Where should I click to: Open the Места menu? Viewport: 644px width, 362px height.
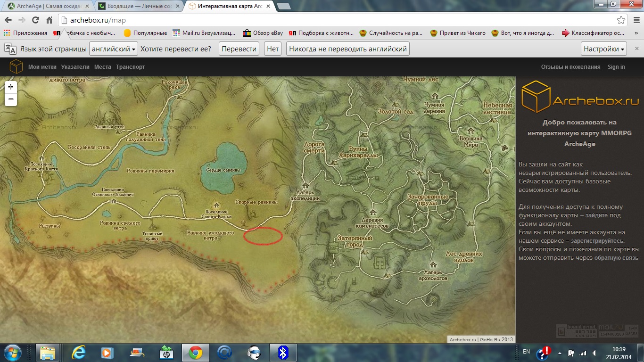click(103, 67)
